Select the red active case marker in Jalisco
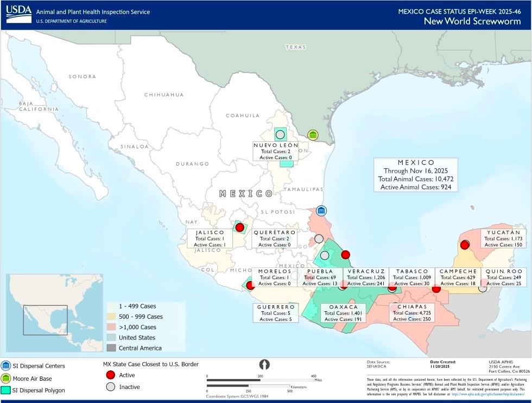Screen dimensions: 532x403 239,228
